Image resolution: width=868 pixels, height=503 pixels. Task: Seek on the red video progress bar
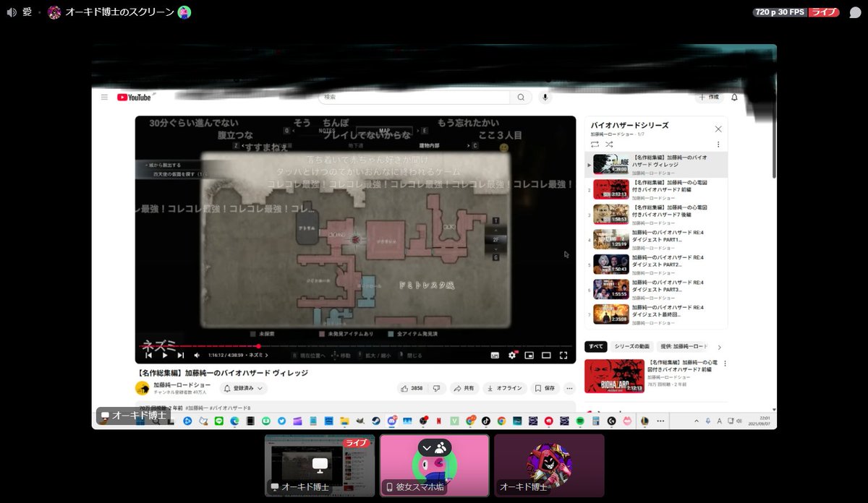[354, 346]
